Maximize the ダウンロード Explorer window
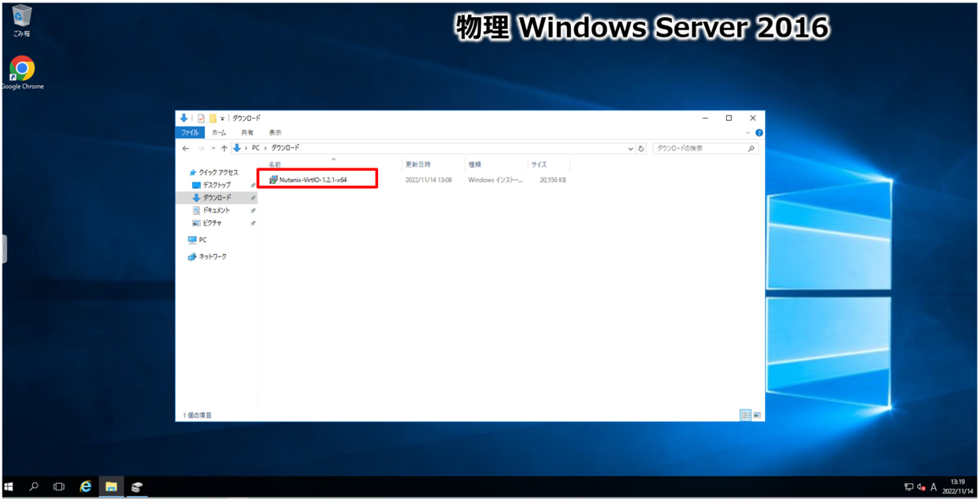The image size is (980, 501). 728,119
